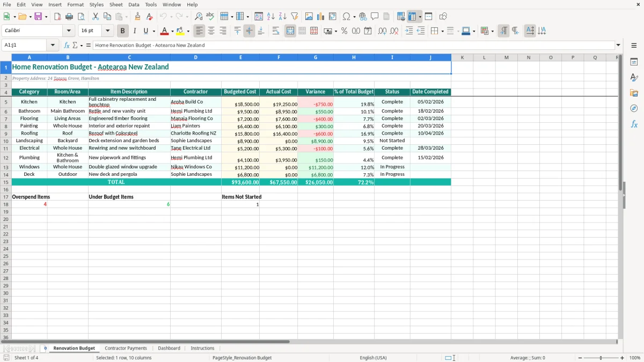Insert a comment

point(375,17)
